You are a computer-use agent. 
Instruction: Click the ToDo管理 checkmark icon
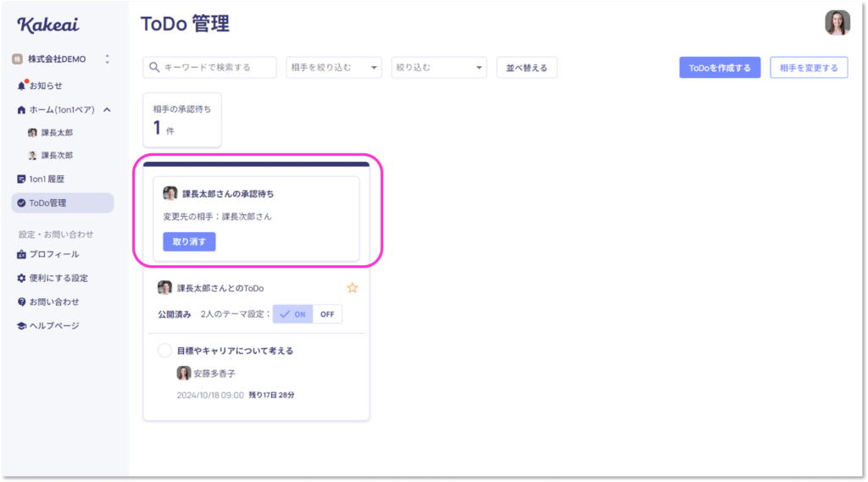pos(21,203)
